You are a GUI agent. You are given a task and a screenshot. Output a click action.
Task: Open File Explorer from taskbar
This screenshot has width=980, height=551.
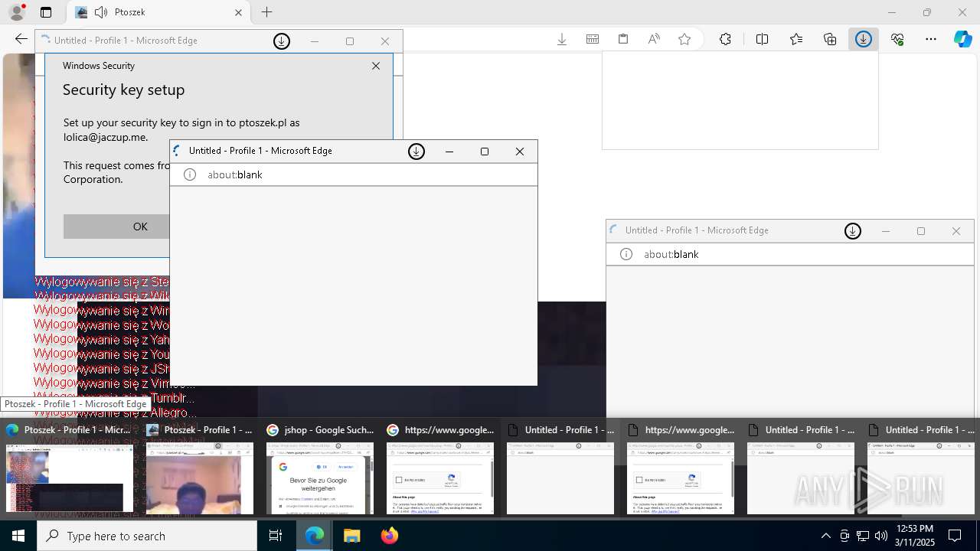pos(352,536)
